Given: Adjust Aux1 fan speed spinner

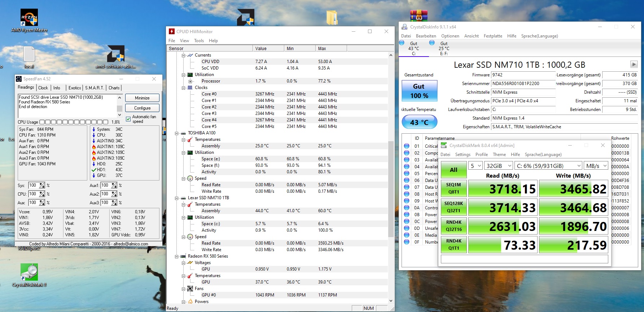Looking at the screenshot, I should (x=114, y=185).
